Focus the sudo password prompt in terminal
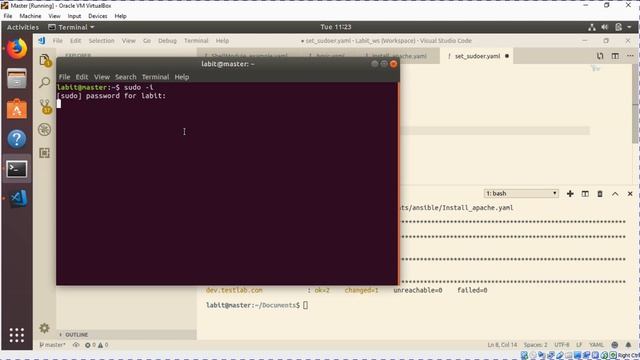The width and height of the screenshot is (640, 360). pyautogui.click(x=111, y=96)
